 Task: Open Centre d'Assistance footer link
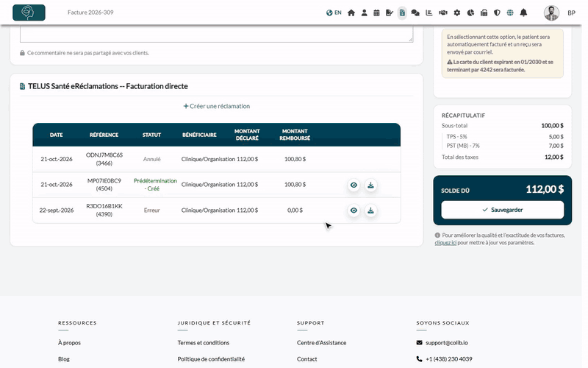pyautogui.click(x=321, y=343)
